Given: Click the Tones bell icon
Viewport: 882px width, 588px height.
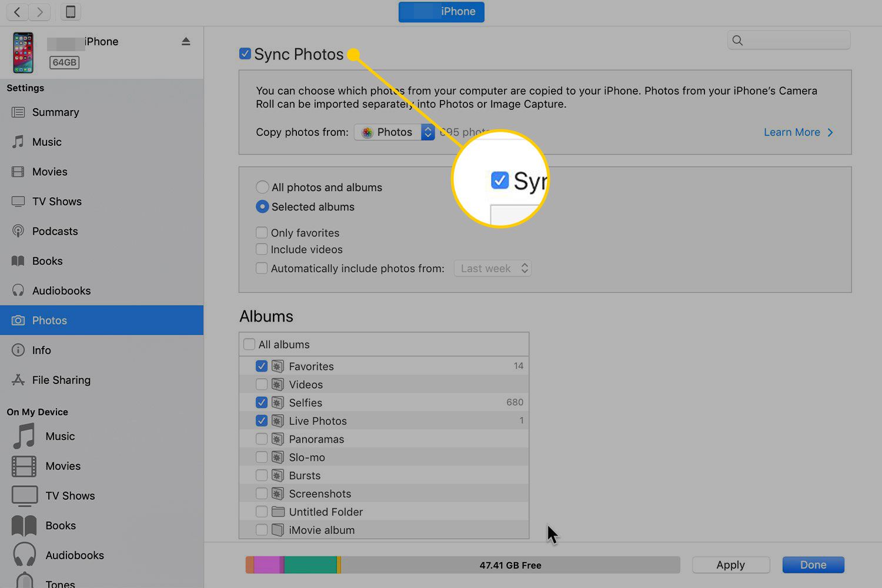Looking at the screenshot, I should click(x=25, y=581).
